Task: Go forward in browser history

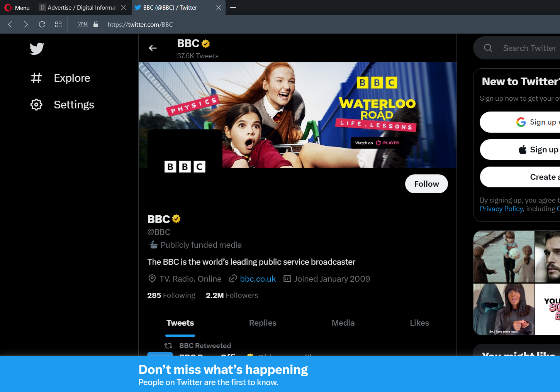Action: pos(26,24)
